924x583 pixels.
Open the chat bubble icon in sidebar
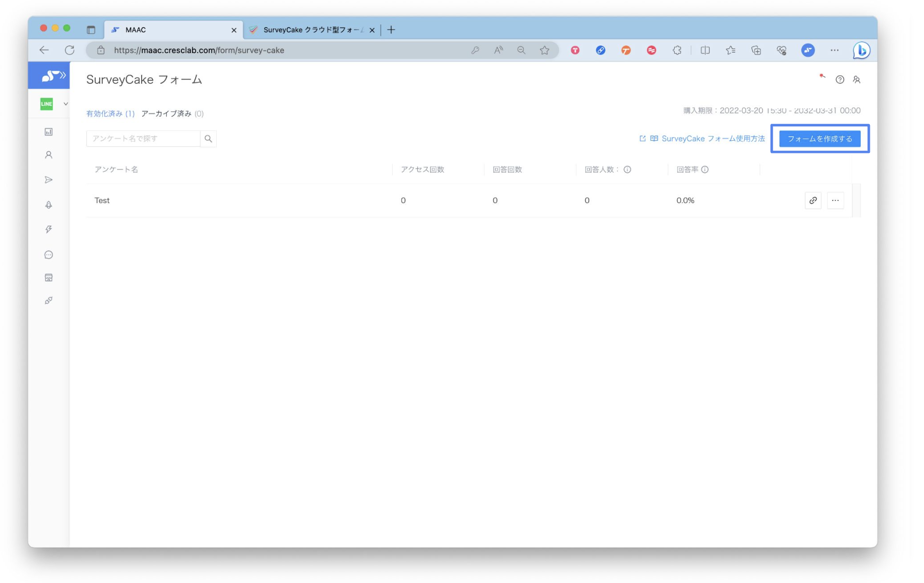point(49,255)
